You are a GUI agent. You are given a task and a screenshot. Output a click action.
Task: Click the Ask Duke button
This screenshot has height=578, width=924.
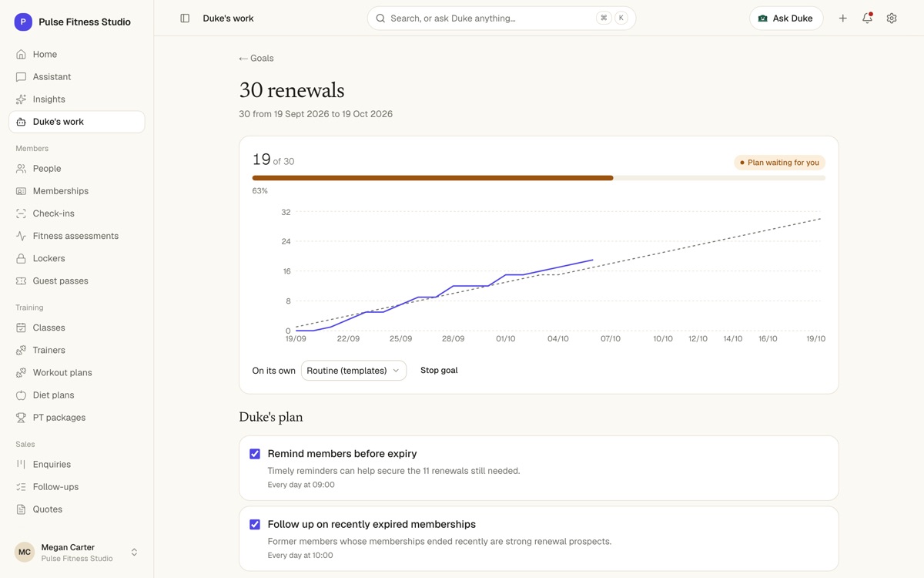click(786, 18)
